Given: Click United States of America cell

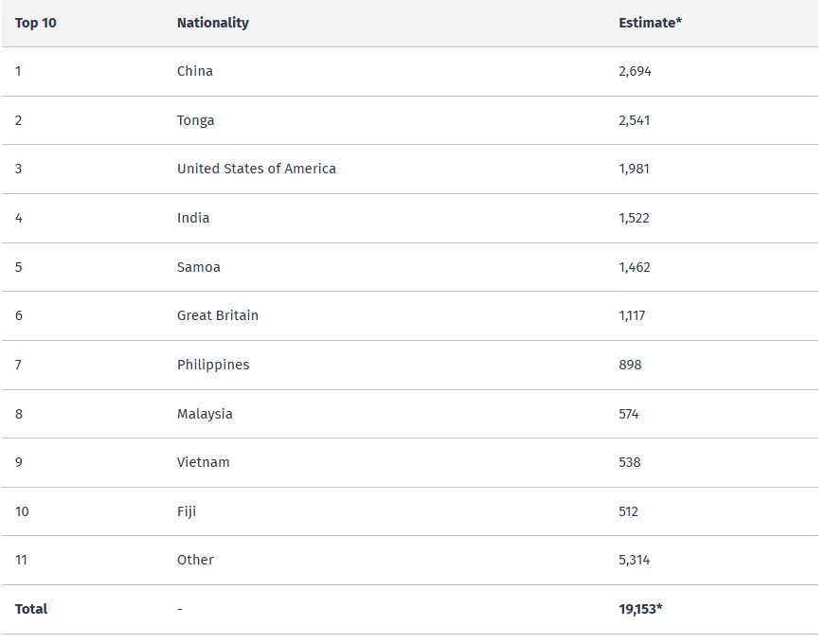Looking at the screenshot, I should pos(257,169).
